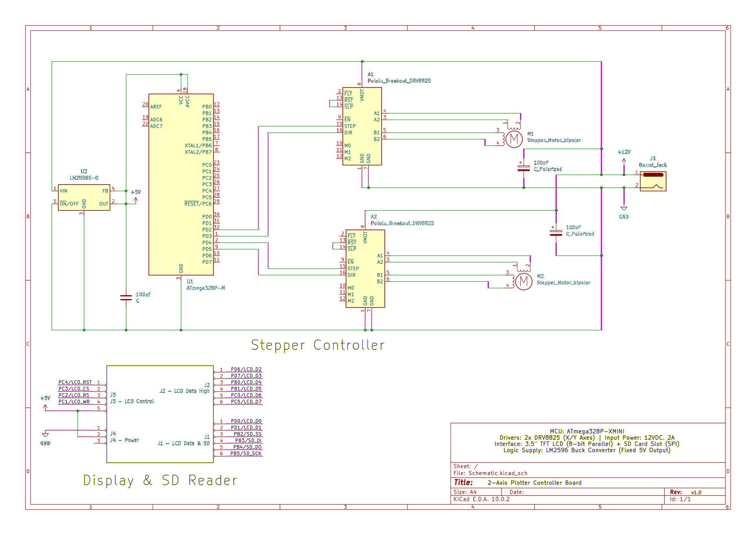Select the 'Display & SD Reader' section label
Screen dimensions: 756x535
(160, 480)
